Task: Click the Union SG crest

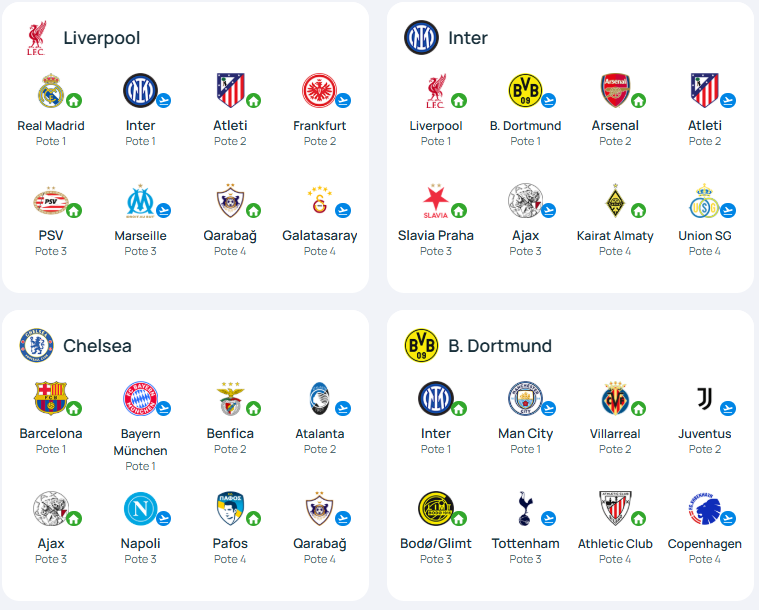Action: pyautogui.click(x=705, y=200)
